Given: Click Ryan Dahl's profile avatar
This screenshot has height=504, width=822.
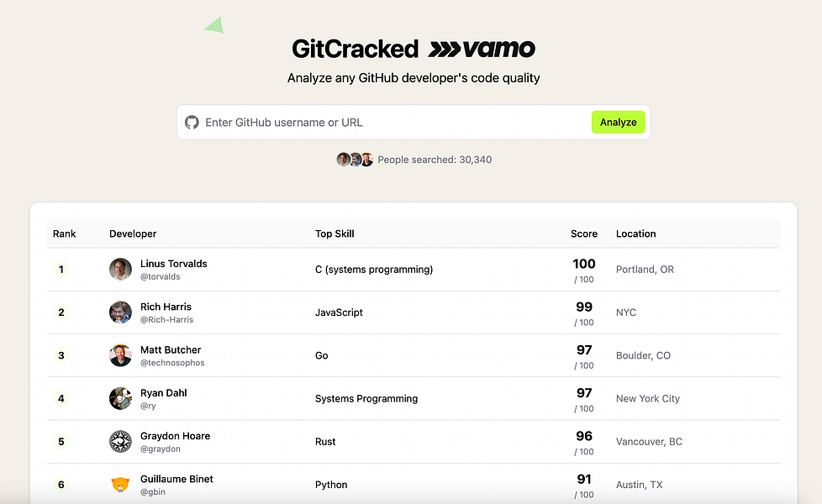Looking at the screenshot, I should [120, 398].
